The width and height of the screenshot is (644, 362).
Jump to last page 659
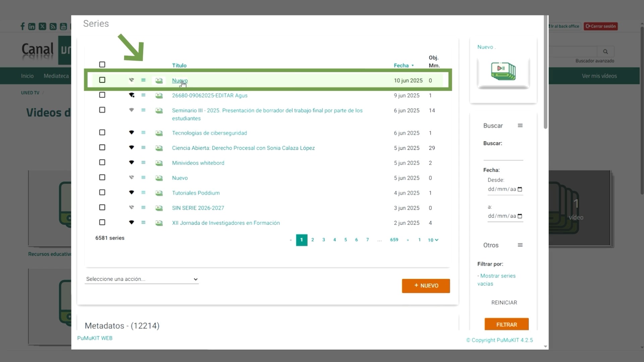point(394,240)
